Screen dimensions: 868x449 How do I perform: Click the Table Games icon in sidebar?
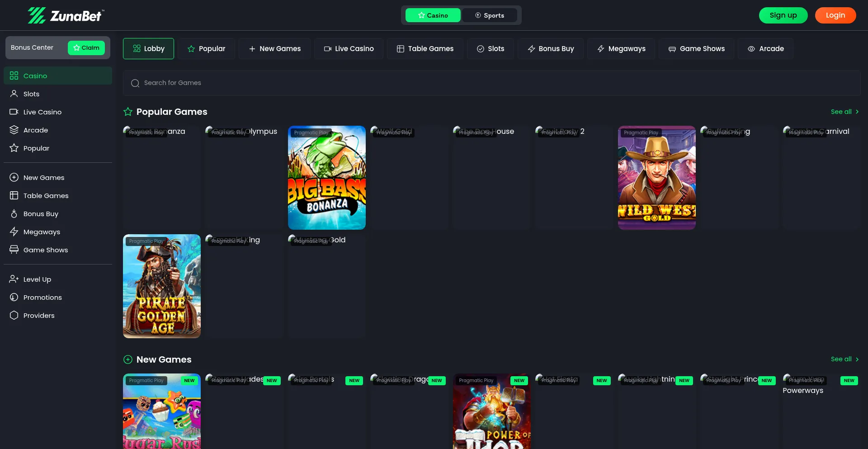pos(14,195)
